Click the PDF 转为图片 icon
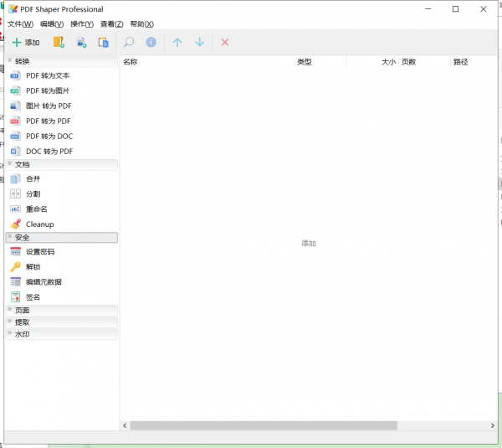This screenshot has height=448, width=502. (15, 90)
